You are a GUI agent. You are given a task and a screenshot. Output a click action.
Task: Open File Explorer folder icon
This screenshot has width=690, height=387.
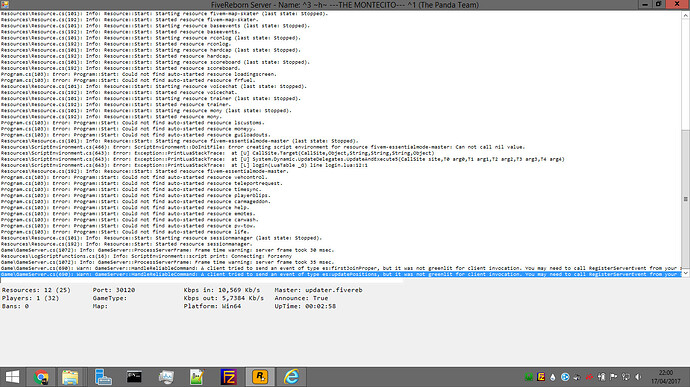pyautogui.click(x=70, y=377)
